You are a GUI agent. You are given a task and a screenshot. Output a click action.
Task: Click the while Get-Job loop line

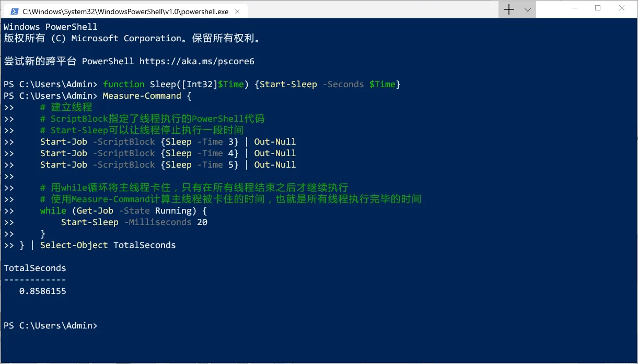click(123, 210)
